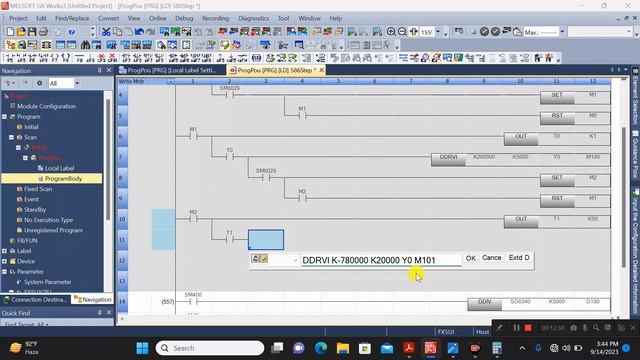The image size is (640, 360).
Task: Open the zoom percentage dropdown
Action: 438,31
